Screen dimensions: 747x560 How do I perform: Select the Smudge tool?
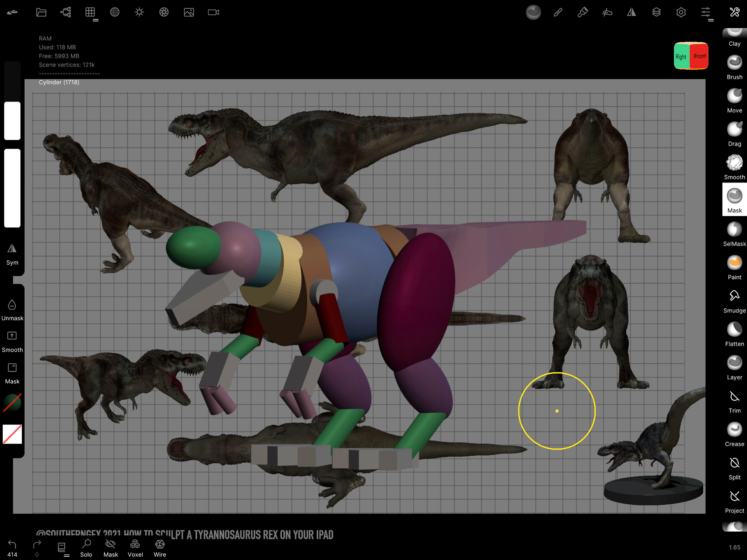(735, 301)
